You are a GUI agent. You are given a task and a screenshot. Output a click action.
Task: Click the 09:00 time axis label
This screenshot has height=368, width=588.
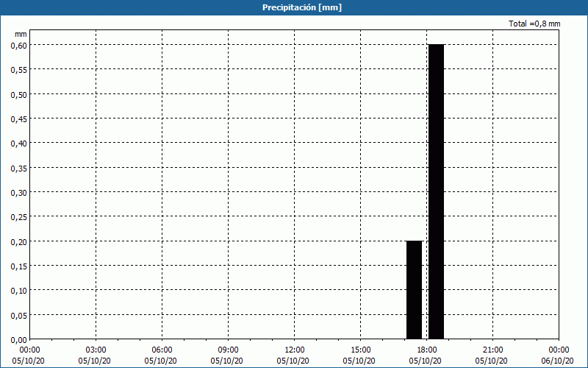228,350
